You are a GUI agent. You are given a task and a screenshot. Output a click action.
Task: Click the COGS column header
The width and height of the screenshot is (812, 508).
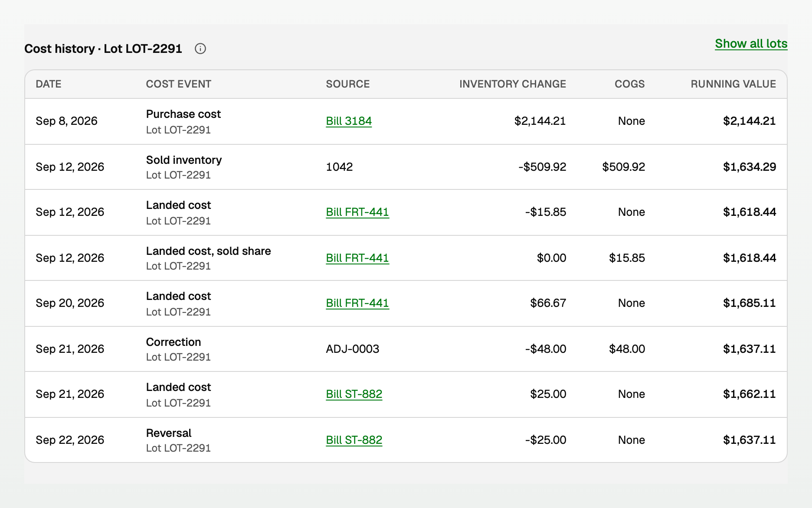pyautogui.click(x=629, y=84)
